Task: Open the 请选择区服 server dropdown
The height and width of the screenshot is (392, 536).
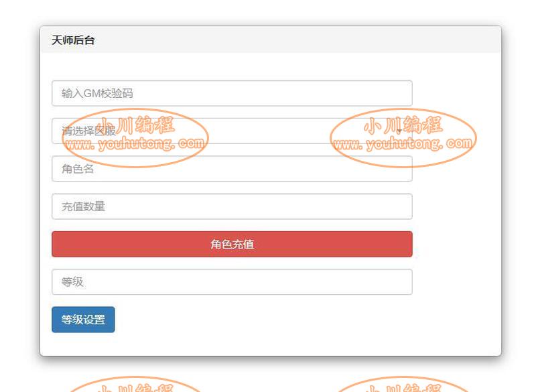Action: point(232,131)
